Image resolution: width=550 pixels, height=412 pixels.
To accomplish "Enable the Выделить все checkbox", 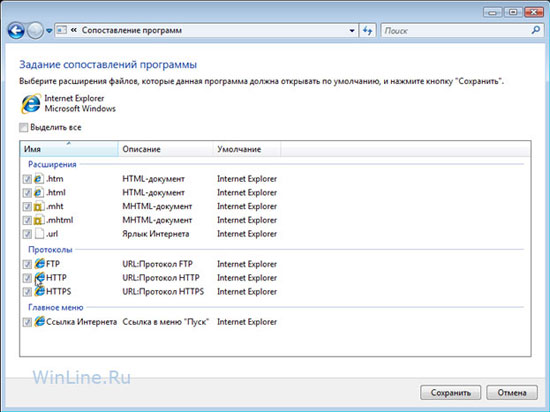I will (24, 127).
